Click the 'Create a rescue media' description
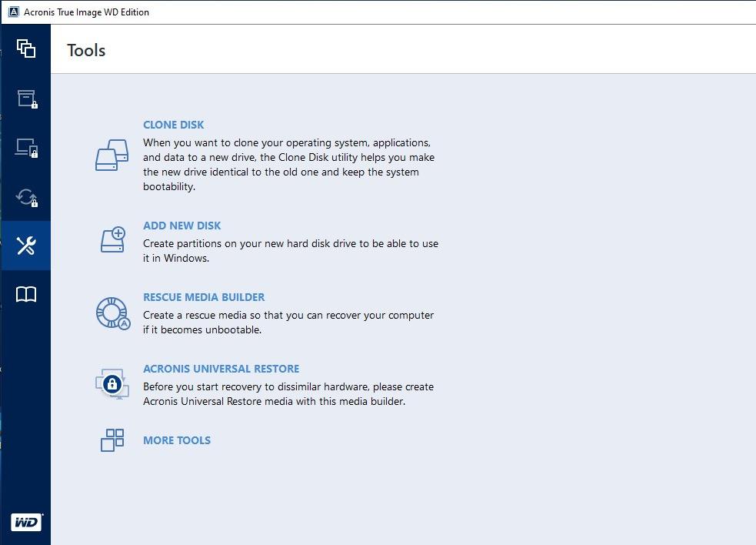 288,323
